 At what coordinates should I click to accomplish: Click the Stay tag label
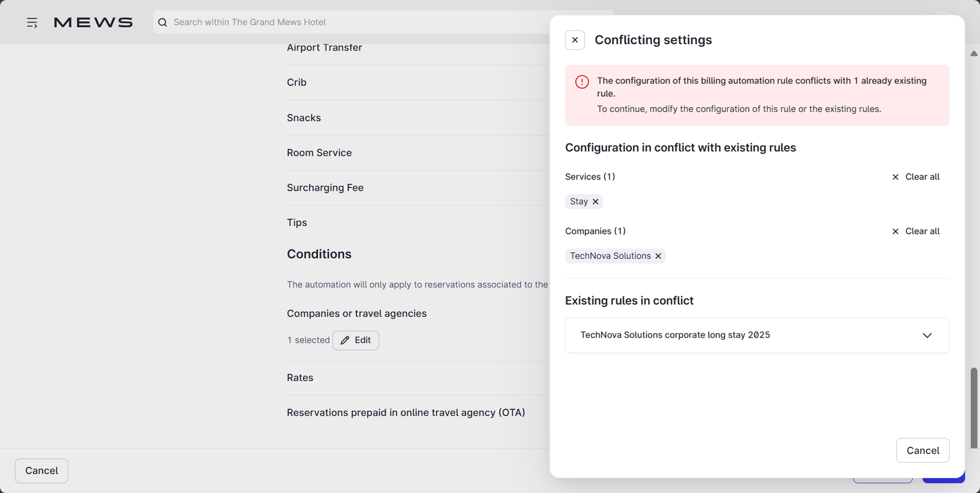579,202
